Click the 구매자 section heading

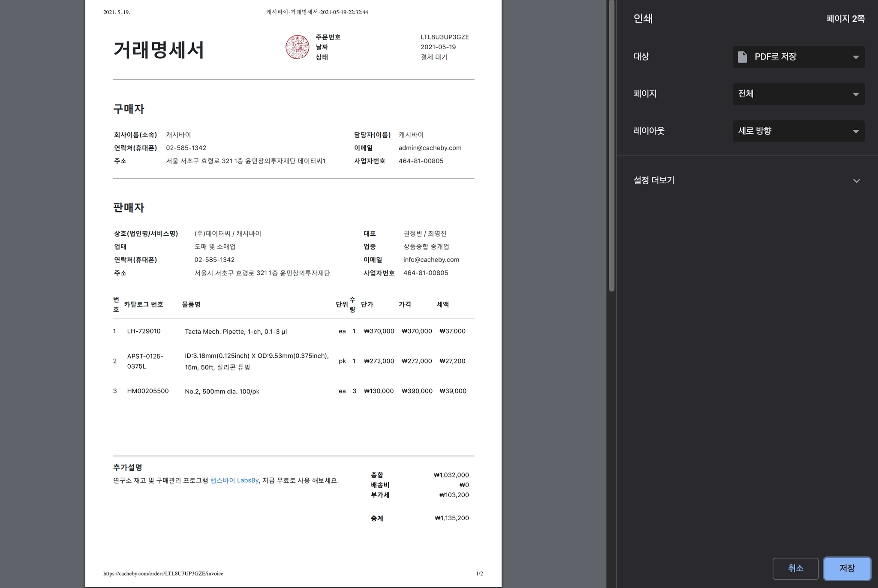click(129, 109)
